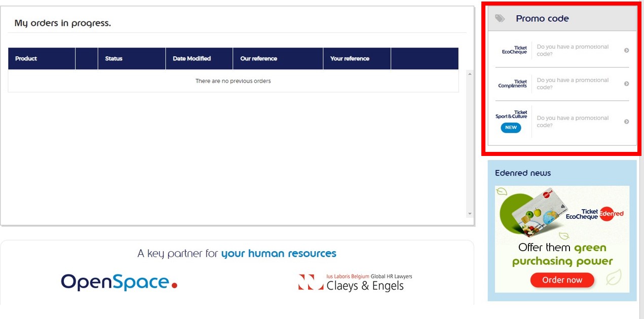The height and width of the screenshot is (319, 644).
Task: Click the Claeys & Engels partner logo
Action: pos(356,283)
